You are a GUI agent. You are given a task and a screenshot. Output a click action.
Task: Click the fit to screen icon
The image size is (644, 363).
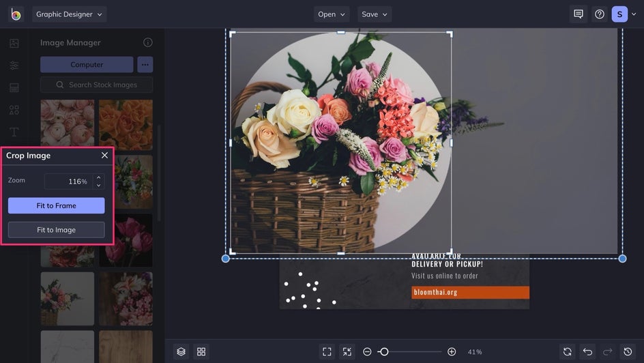[327, 352]
